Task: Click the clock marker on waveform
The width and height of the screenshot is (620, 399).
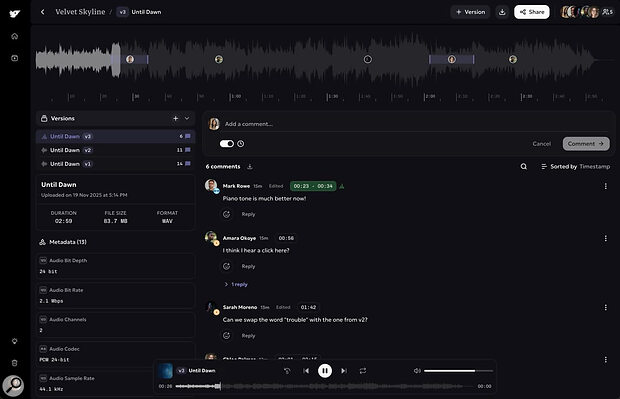Action: tap(368, 59)
